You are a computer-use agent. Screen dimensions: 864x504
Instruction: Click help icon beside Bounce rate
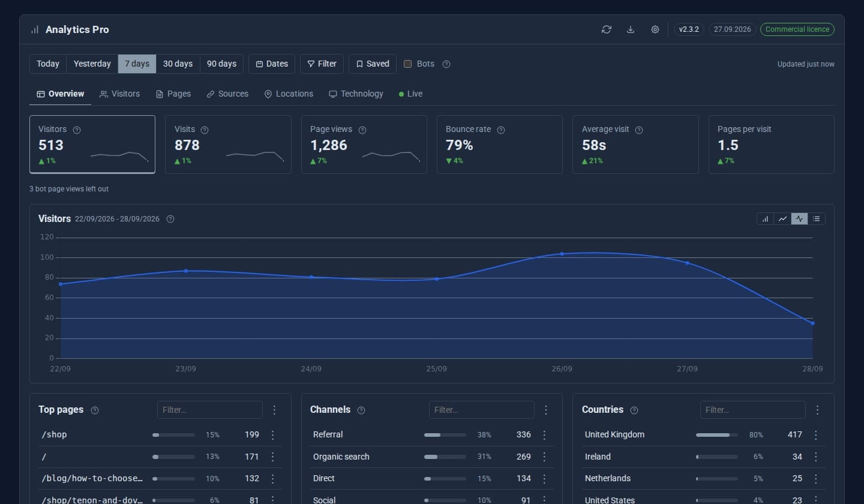click(x=501, y=130)
